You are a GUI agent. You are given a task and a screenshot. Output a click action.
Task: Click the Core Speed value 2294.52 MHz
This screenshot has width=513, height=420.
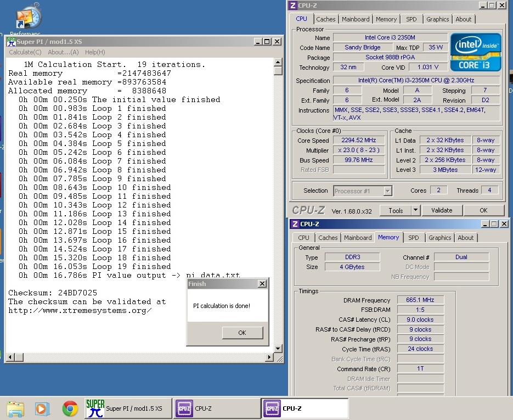[359, 140]
